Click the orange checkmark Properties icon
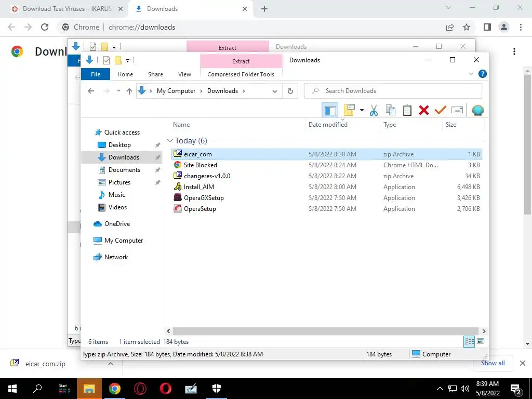Screen dimensions: 532x399 tap(441, 110)
